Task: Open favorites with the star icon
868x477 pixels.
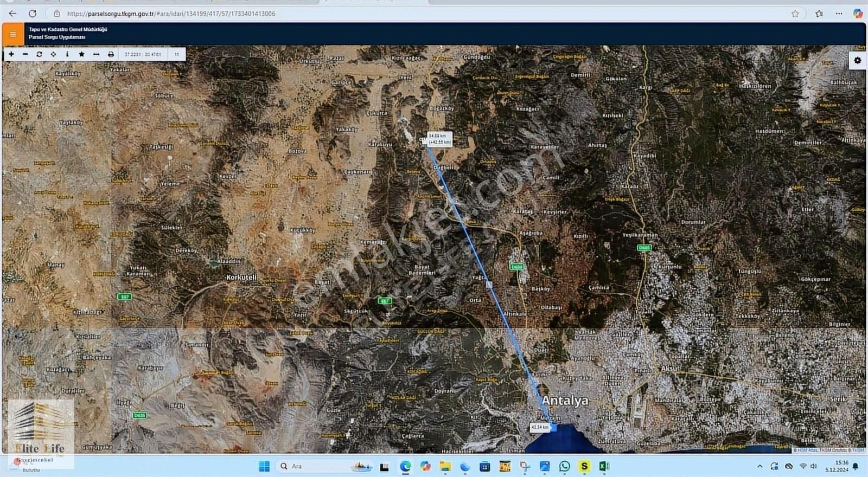Action: 81,54
